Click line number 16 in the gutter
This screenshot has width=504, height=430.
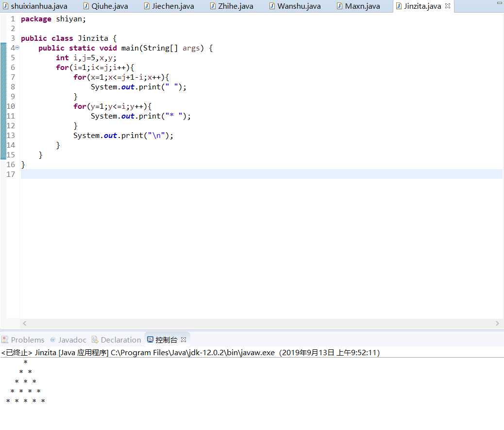(11, 165)
